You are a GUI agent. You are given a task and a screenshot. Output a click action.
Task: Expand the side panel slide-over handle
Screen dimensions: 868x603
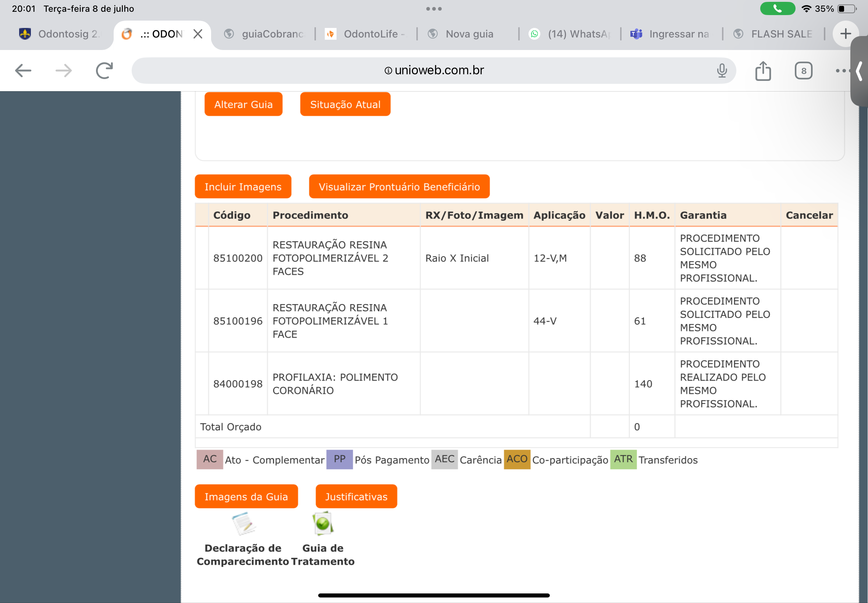tap(860, 71)
